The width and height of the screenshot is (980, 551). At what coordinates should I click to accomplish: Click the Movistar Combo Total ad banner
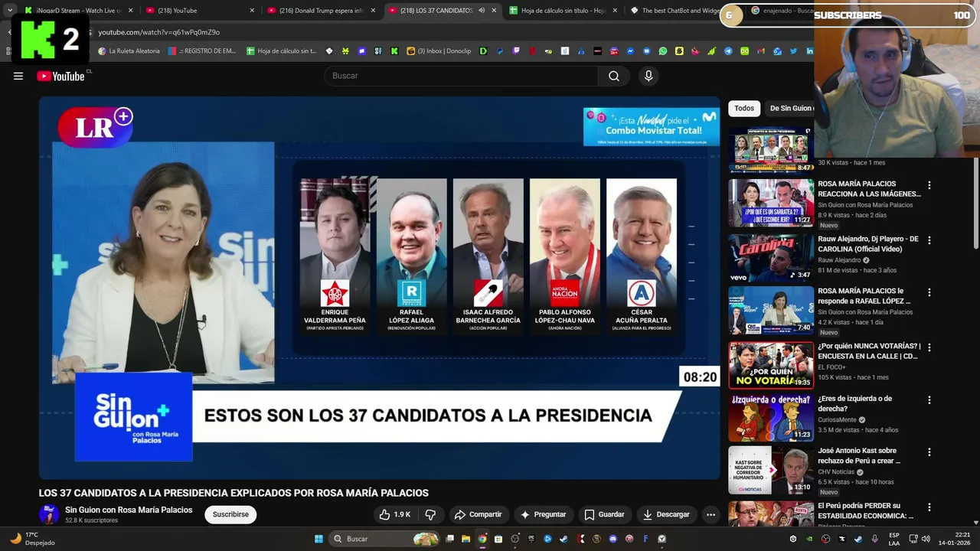tap(651, 127)
